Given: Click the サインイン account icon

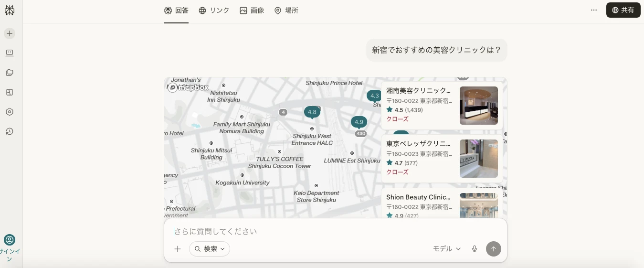Looking at the screenshot, I should click(10, 240).
